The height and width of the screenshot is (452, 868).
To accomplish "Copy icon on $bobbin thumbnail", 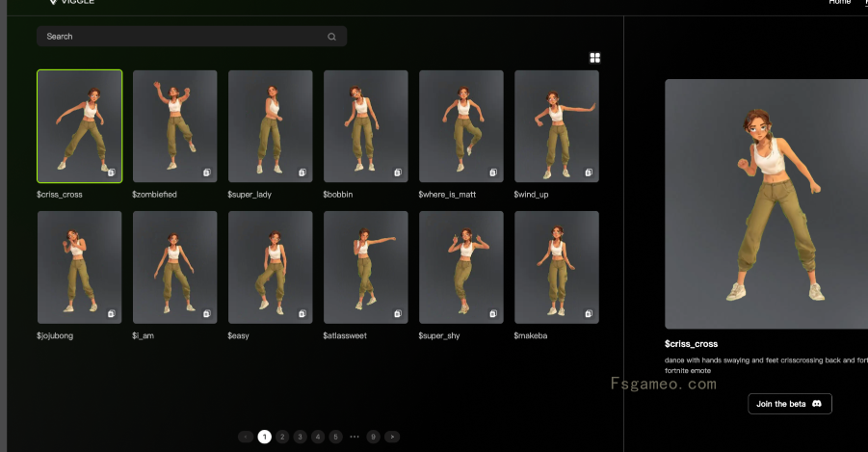I will click(x=398, y=173).
